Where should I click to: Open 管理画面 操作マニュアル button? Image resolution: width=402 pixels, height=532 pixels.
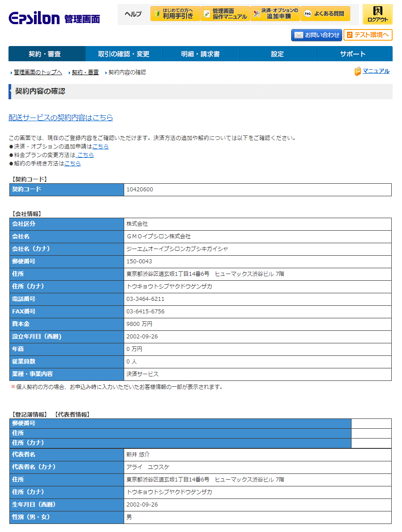tap(225, 13)
